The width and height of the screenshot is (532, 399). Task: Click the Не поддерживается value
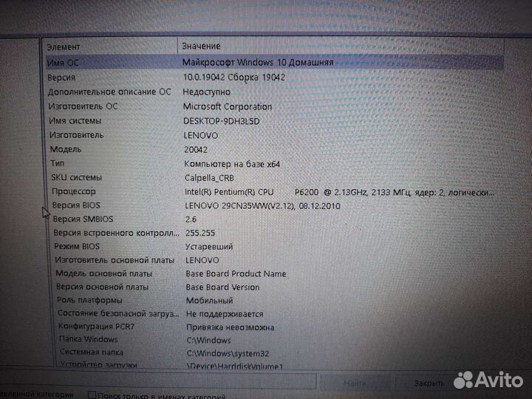click(x=225, y=314)
